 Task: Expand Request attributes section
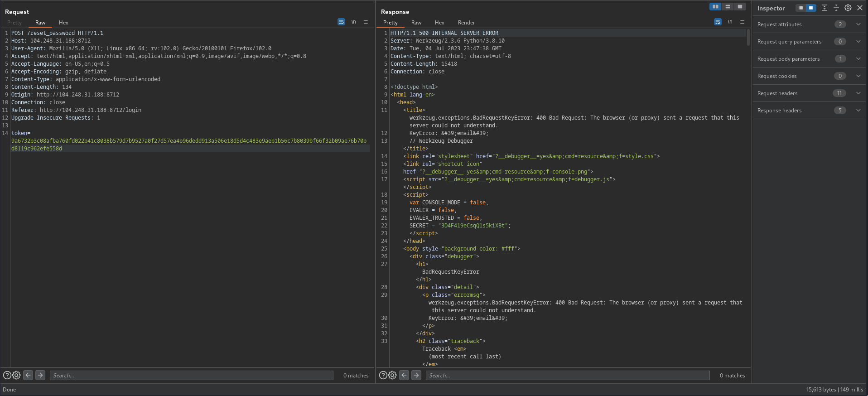pos(858,24)
